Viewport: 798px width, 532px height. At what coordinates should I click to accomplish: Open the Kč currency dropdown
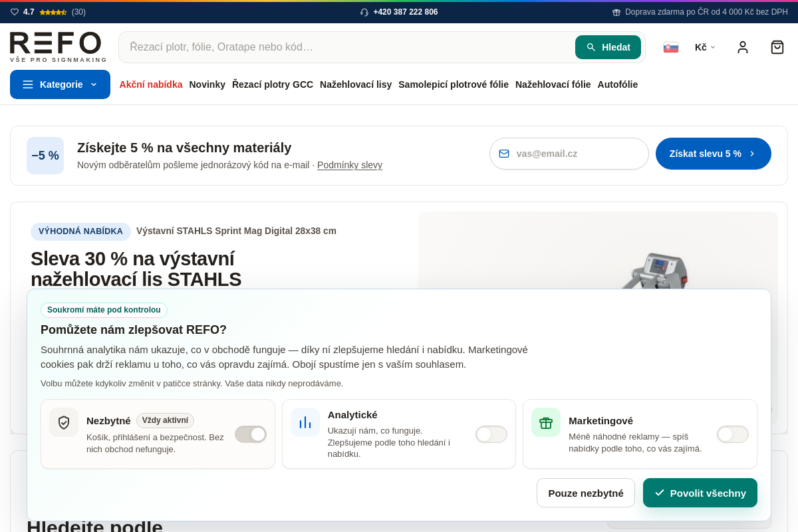(x=706, y=47)
